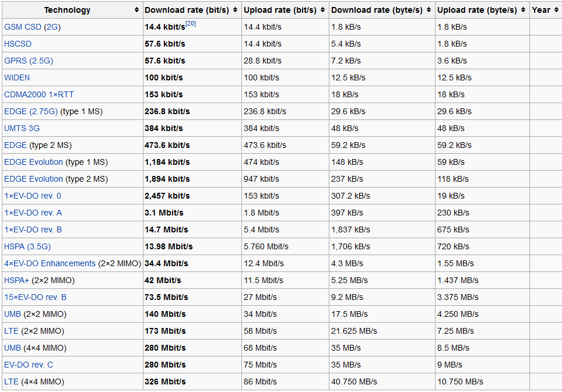
Task: Select the 14.7 Mbit/s download rate cell
Action: (x=192, y=229)
